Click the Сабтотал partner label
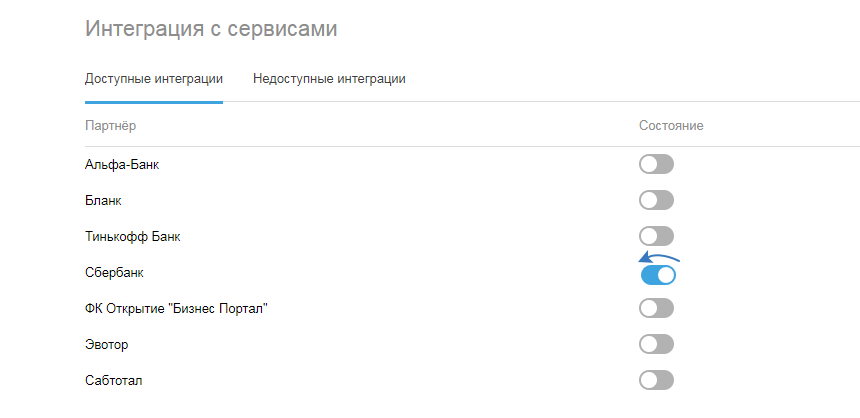Image resolution: width=860 pixels, height=418 pixels. [113, 380]
